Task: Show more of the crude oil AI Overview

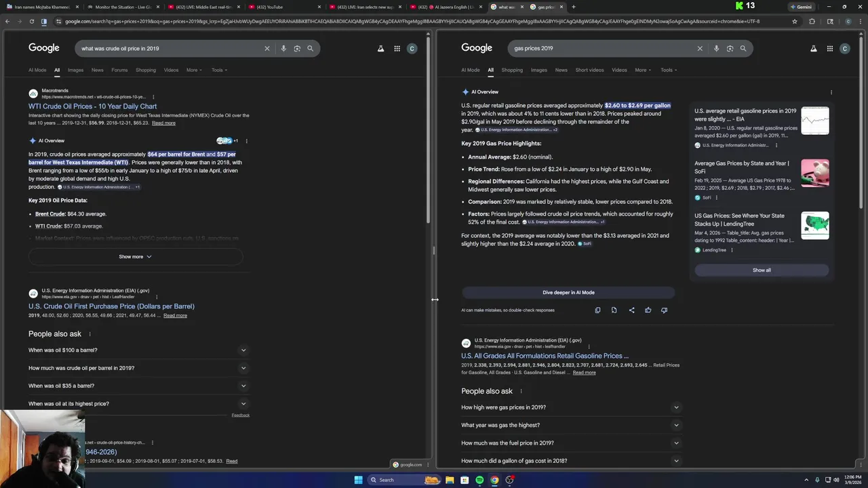Action: tap(136, 257)
